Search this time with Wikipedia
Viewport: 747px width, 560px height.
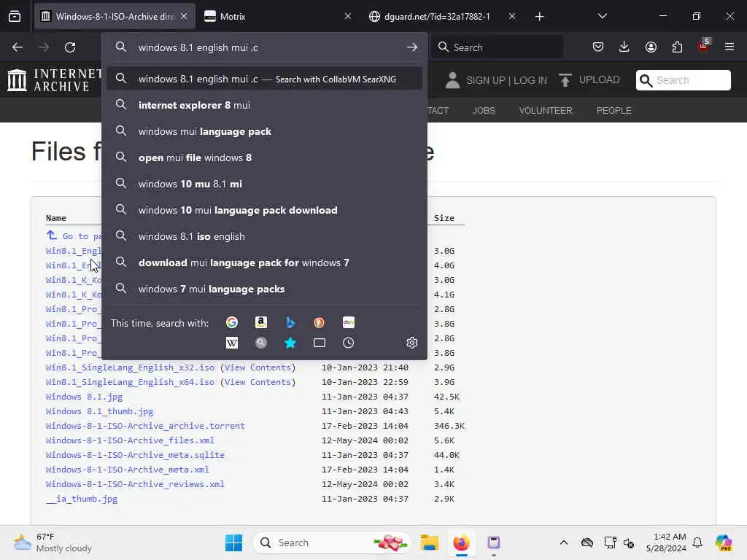tap(232, 343)
